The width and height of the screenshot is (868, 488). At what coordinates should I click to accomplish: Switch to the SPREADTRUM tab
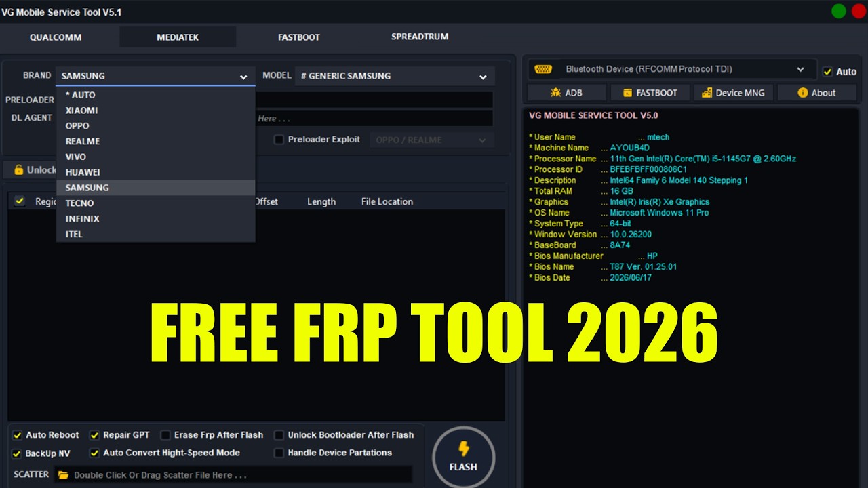[x=420, y=37]
